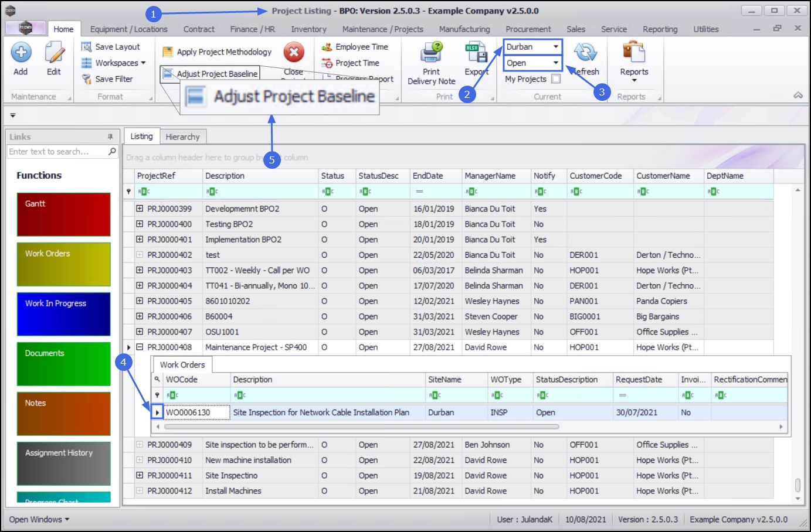Image resolution: width=811 pixels, height=532 pixels.
Task: Open the Employee Time report icon
Action: pos(327,47)
